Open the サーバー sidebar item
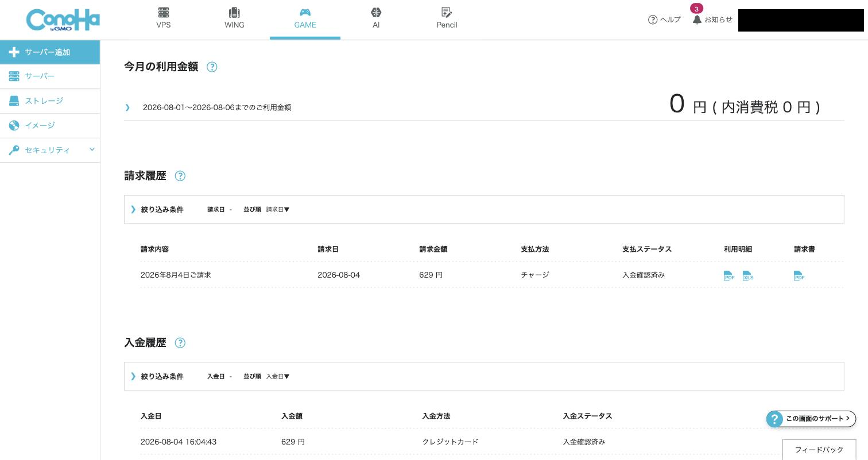 [50, 76]
